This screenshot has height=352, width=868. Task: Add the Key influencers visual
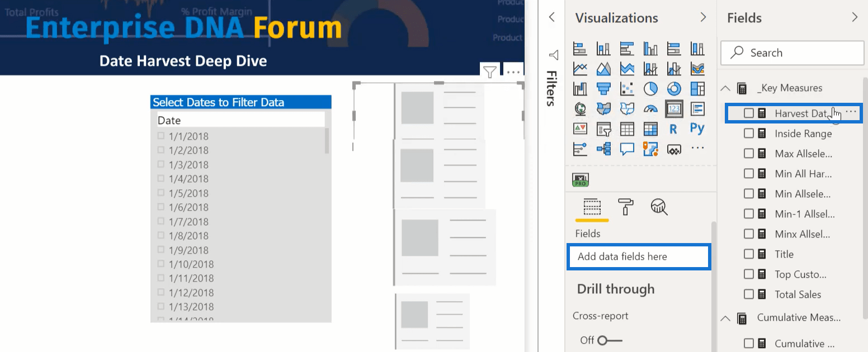[x=580, y=149]
